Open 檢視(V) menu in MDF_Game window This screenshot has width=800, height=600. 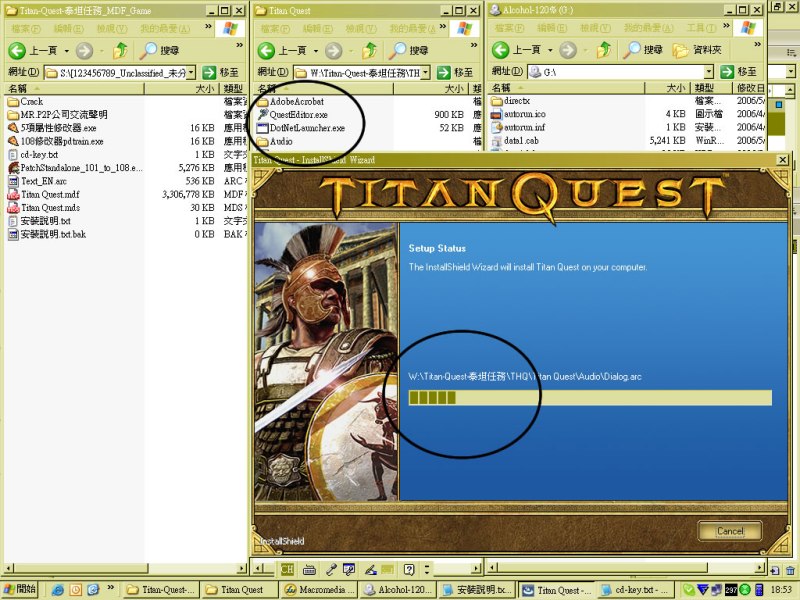coord(112,29)
